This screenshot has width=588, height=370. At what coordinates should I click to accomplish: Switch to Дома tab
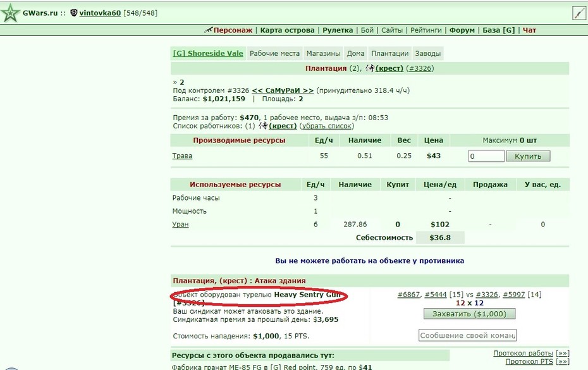click(355, 53)
